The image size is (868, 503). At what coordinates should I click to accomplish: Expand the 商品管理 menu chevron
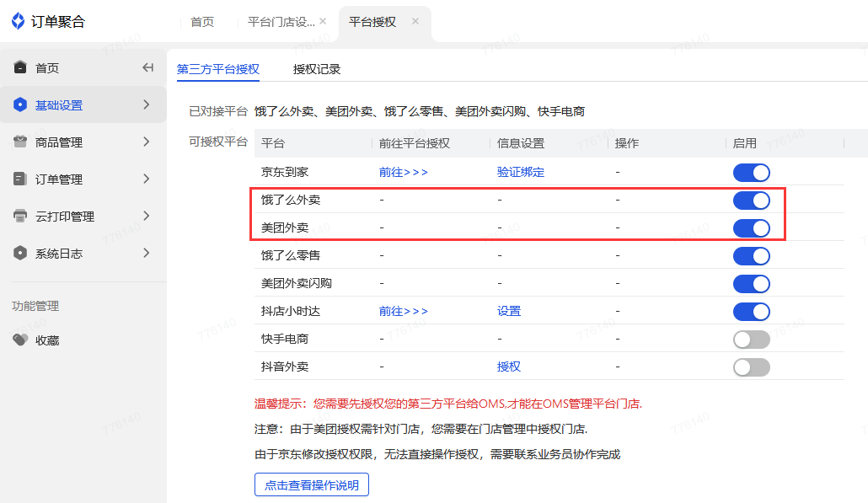146,142
